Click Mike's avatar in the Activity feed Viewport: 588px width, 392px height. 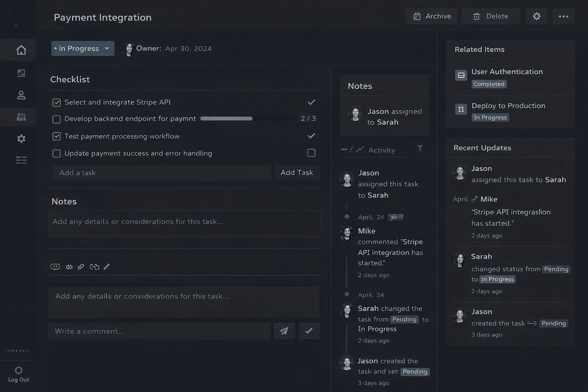346,233
